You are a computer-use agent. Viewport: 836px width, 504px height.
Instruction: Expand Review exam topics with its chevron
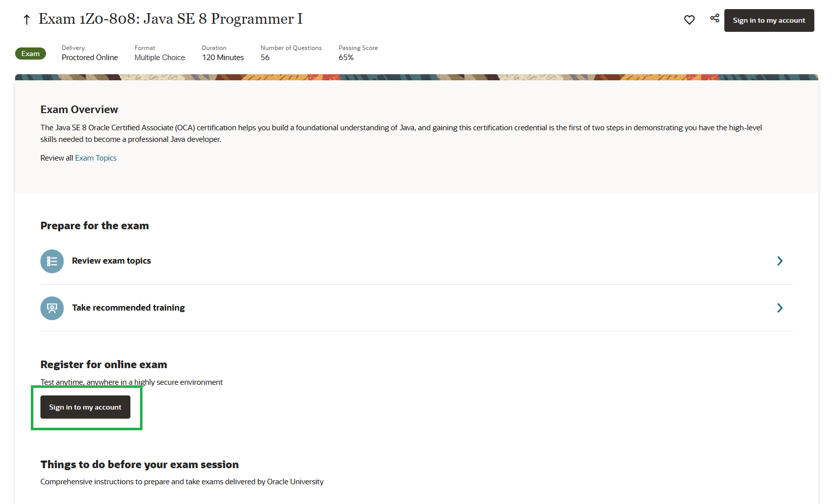click(779, 261)
